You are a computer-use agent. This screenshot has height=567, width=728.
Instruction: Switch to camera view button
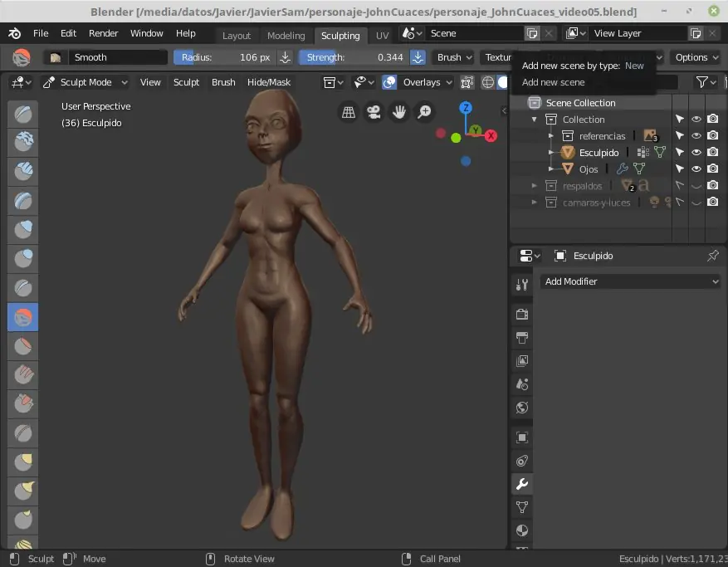point(374,112)
